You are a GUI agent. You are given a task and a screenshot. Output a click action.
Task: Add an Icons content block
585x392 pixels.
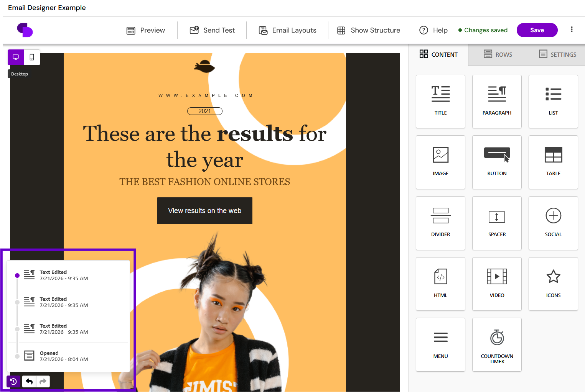click(553, 284)
